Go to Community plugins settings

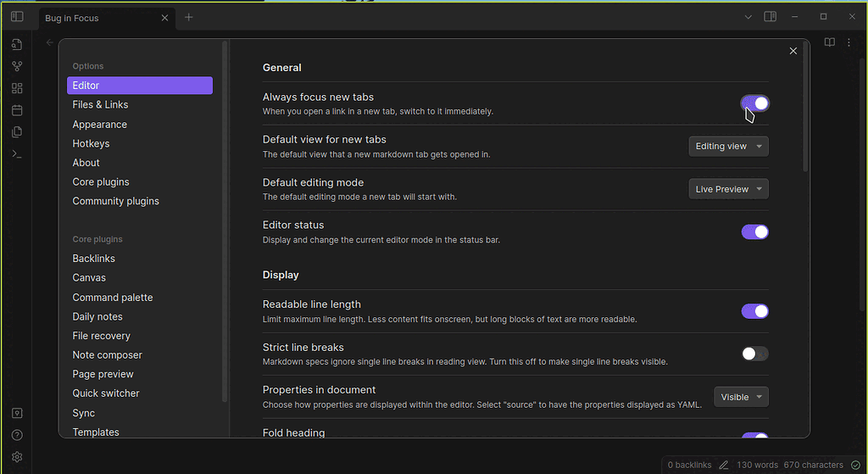[115, 201]
